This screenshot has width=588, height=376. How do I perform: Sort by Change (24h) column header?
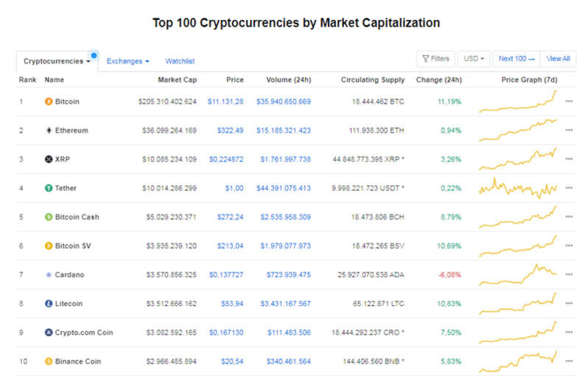438,80
